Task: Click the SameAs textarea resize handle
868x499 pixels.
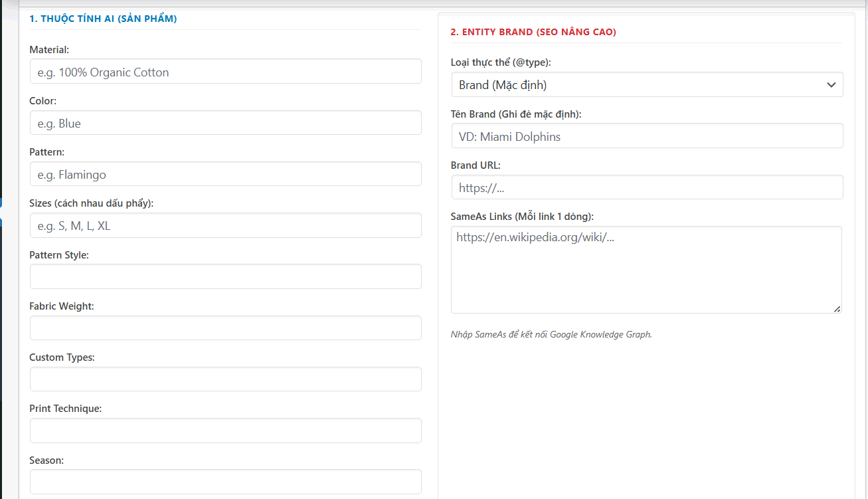Action: tap(837, 308)
